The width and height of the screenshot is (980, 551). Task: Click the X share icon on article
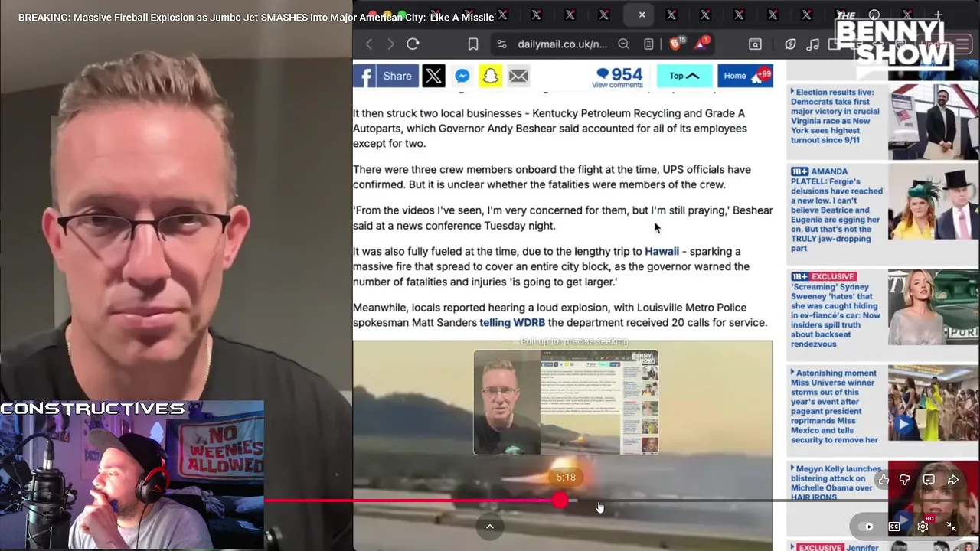pyautogui.click(x=433, y=76)
